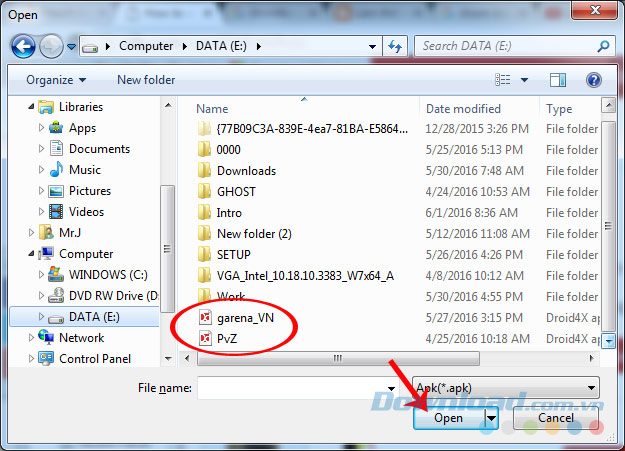The height and width of the screenshot is (451, 625).
Task: Click the Help question mark icon
Action: (594, 80)
